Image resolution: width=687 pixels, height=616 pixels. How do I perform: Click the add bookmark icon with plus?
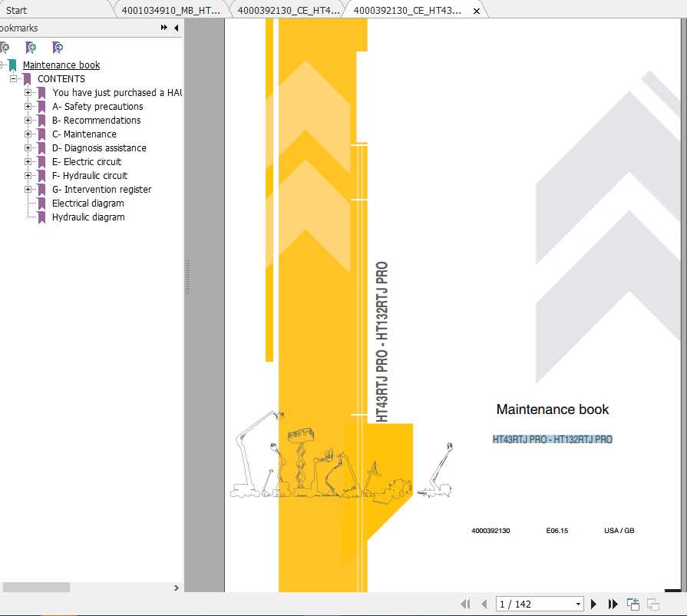coord(31,47)
